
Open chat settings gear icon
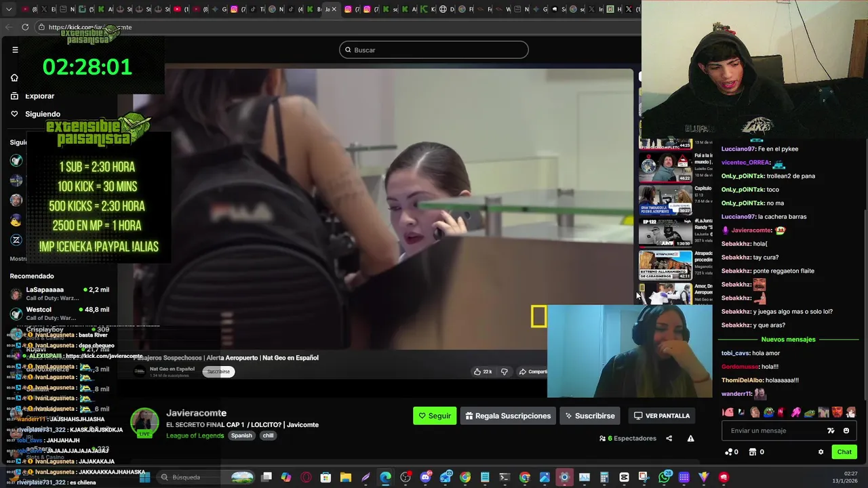[821, 452]
